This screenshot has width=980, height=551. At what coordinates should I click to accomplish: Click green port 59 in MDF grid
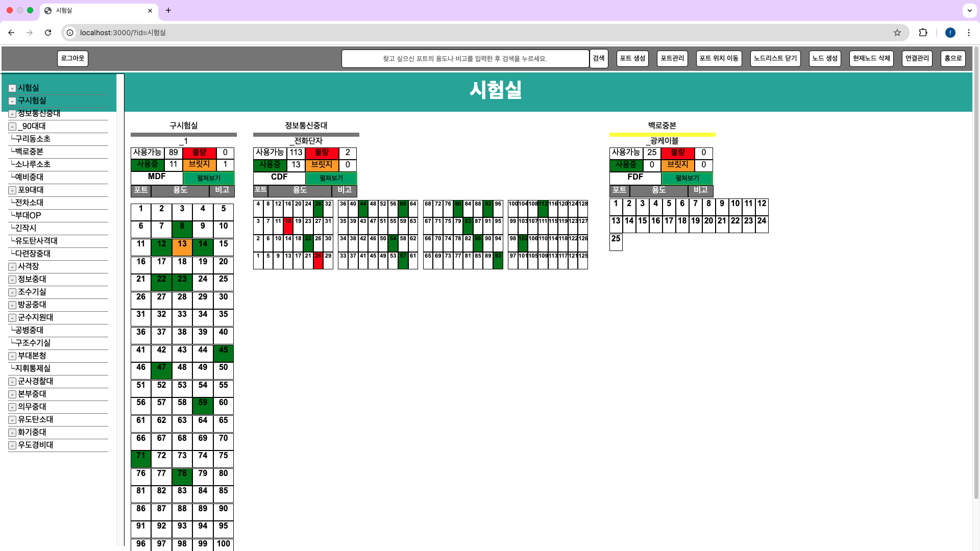tap(203, 406)
